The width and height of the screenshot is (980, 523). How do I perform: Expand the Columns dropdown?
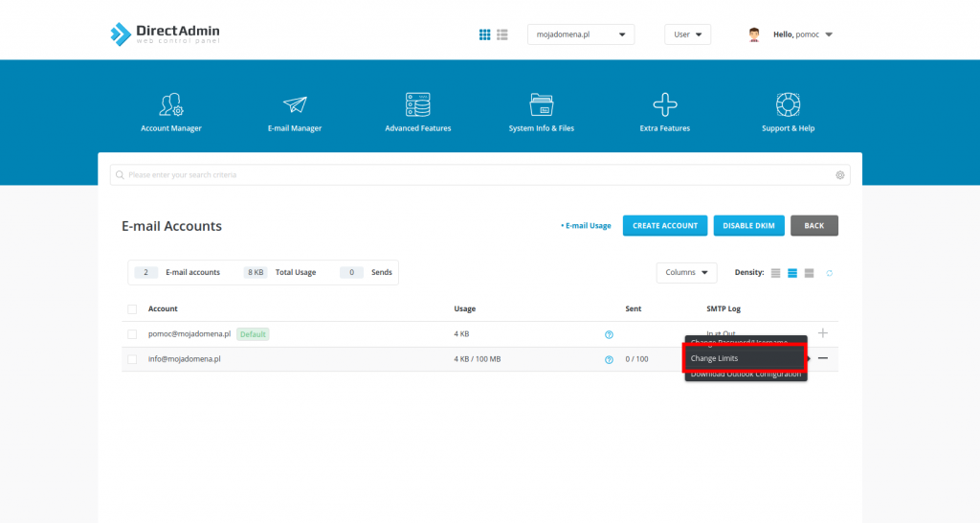[x=686, y=272]
